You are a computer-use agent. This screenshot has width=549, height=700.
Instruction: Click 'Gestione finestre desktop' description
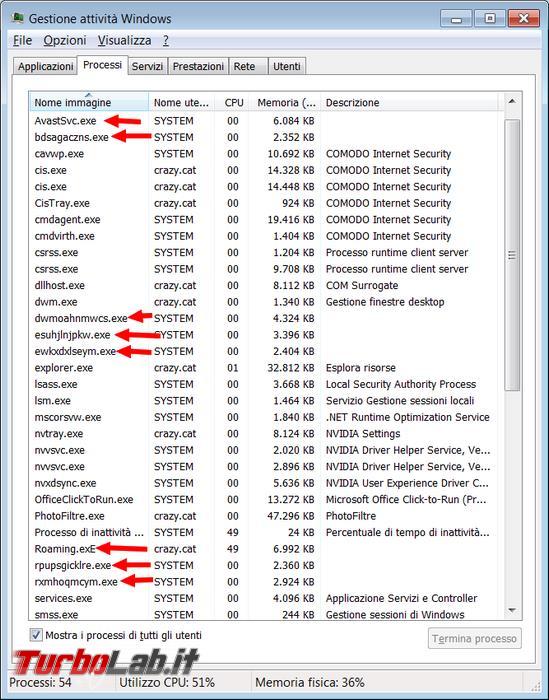click(x=385, y=302)
